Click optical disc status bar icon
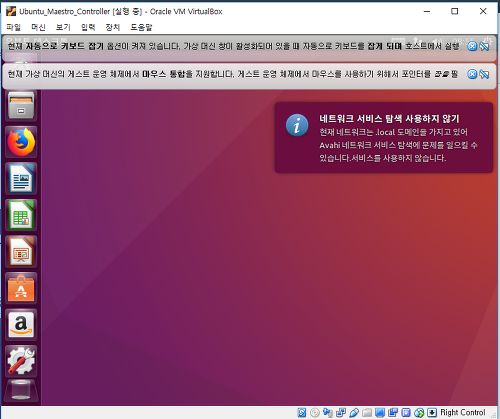500x419 pixels. (x=315, y=413)
